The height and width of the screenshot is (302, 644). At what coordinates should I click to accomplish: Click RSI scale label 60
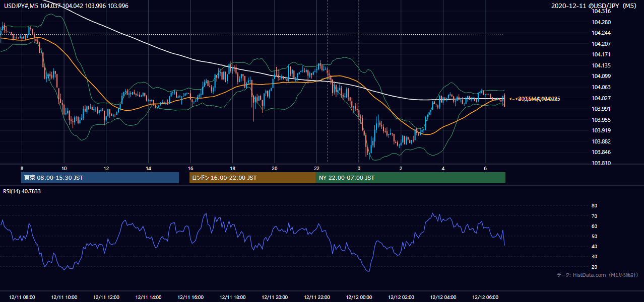pyautogui.click(x=594, y=226)
